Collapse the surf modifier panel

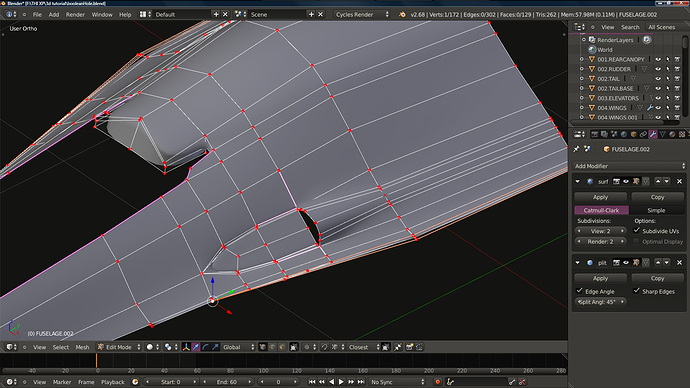coord(578,181)
